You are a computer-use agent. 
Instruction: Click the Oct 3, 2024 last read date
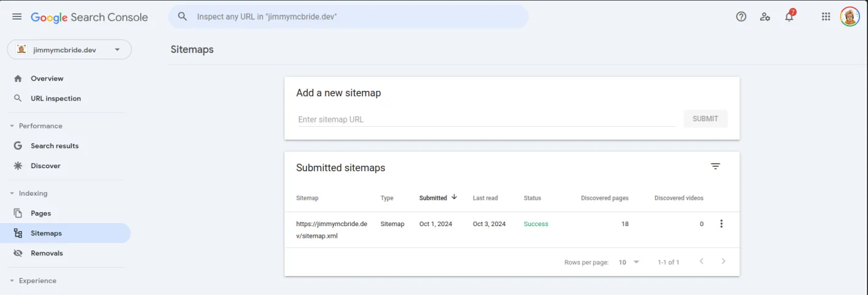[489, 224]
